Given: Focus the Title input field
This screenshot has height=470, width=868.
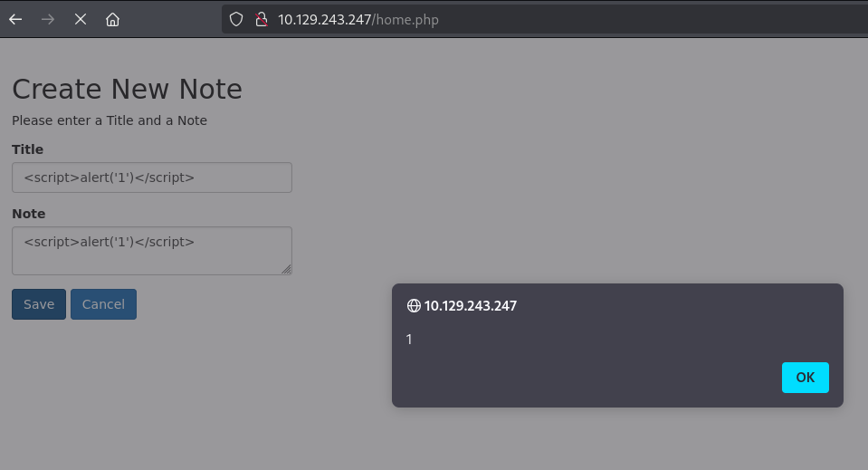Looking at the screenshot, I should [152, 177].
